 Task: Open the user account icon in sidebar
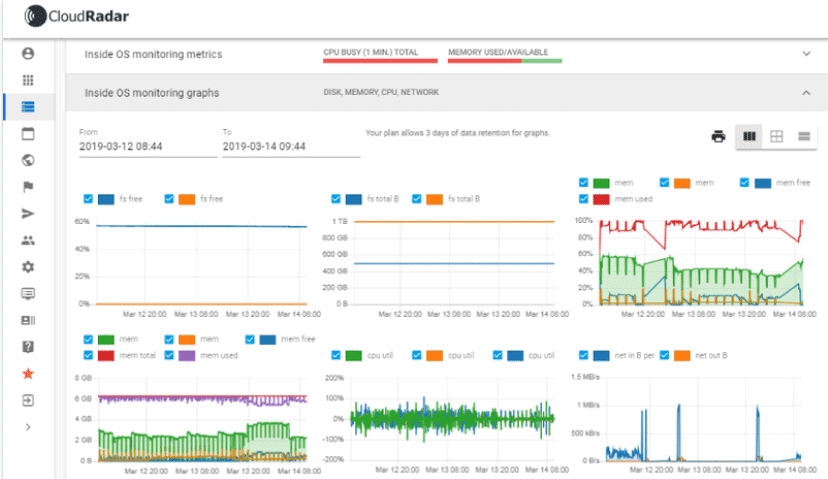[x=28, y=53]
